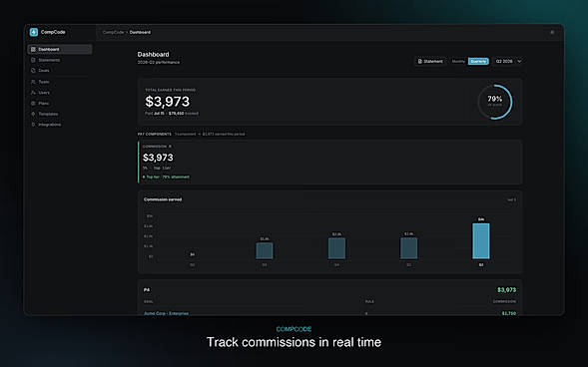Open the Dashboard sidebar item
Screen dimensions: 588x367
click(x=60, y=50)
